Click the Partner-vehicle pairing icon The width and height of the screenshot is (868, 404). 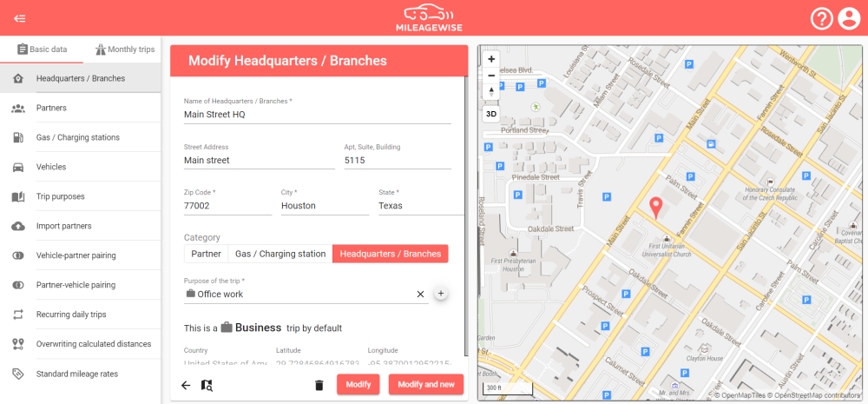coord(17,285)
